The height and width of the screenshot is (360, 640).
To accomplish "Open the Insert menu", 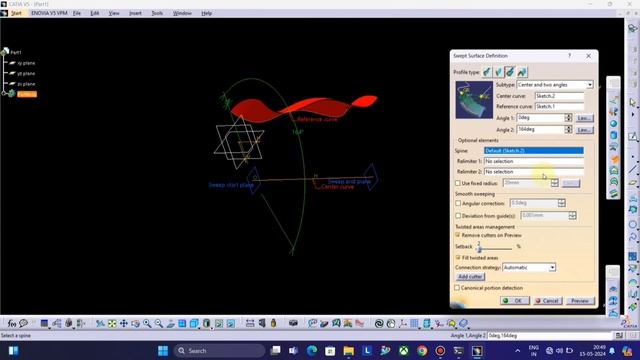I will click(135, 13).
